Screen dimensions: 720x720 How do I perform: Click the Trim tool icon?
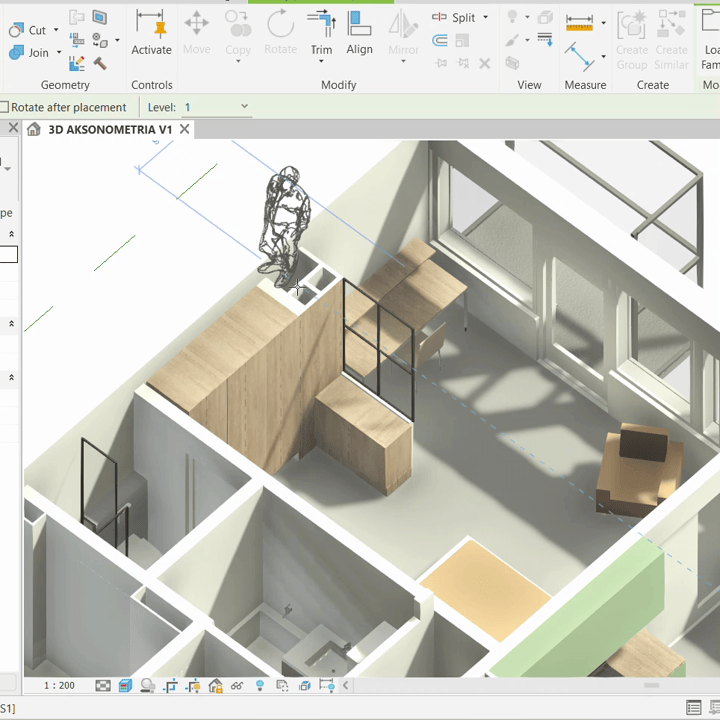[x=321, y=25]
